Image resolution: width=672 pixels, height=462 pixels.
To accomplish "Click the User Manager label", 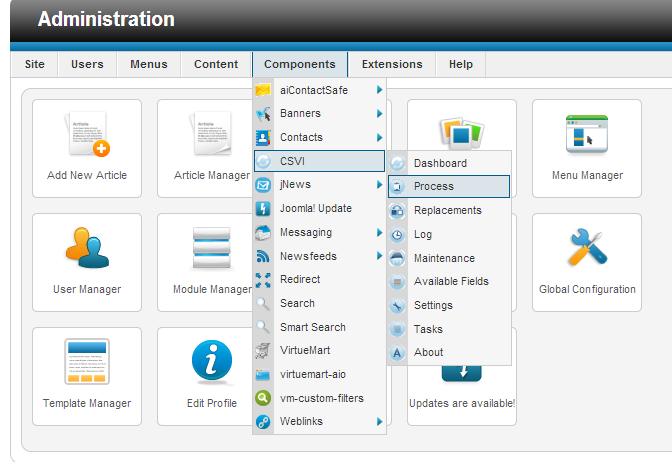I will [x=87, y=289].
